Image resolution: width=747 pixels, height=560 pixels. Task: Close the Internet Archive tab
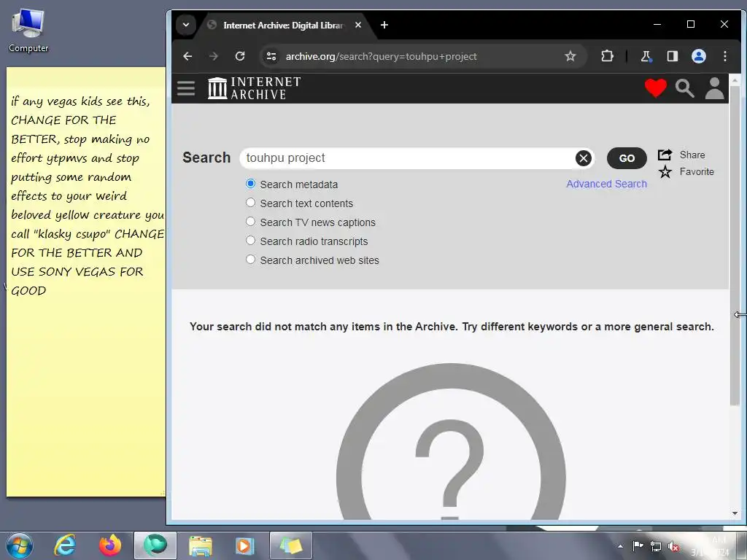coord(358,25)
